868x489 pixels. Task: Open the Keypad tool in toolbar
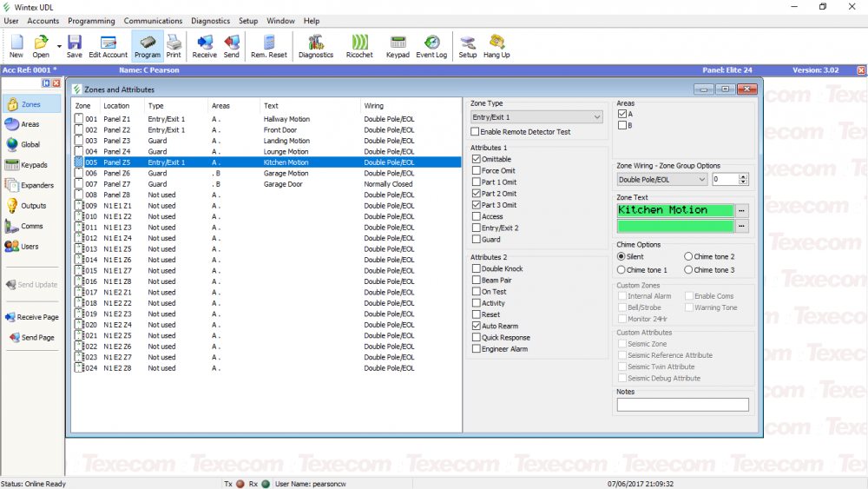[398, 45]
